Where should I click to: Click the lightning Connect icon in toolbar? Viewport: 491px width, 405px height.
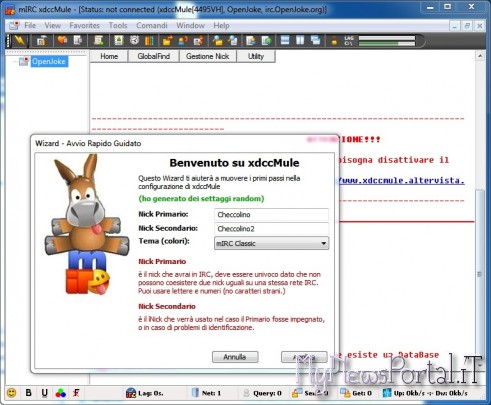20,40
